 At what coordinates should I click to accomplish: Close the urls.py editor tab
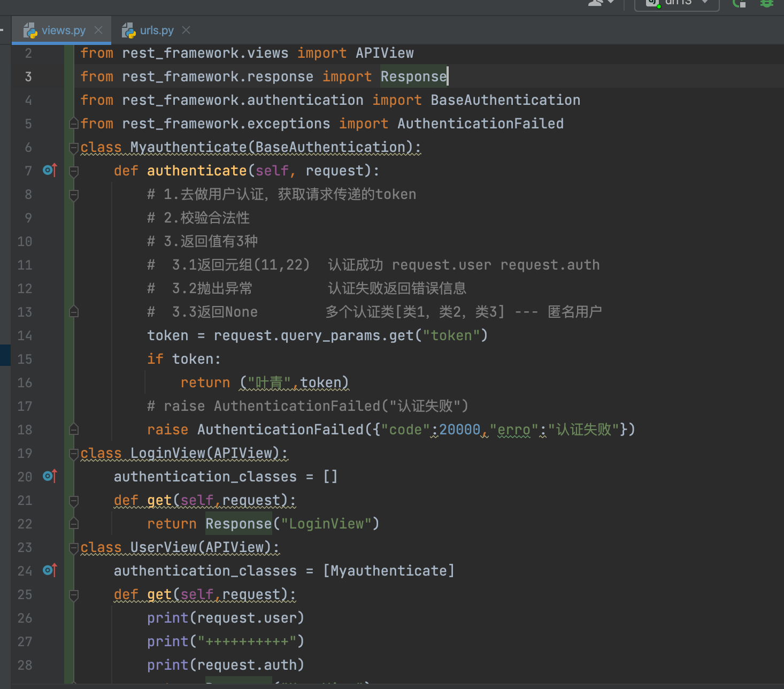click(x=186, y=30)
